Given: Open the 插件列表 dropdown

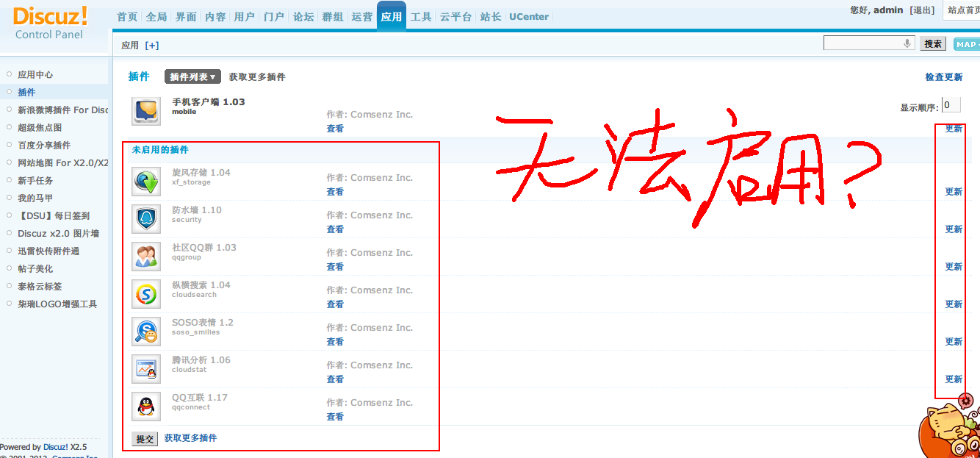Looking at the screenshot, I should click(x=192, y=76).
